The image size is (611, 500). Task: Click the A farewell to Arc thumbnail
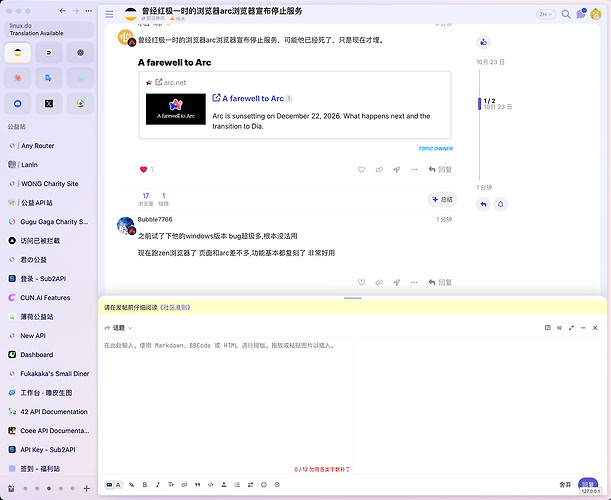[x=176, y=109]
